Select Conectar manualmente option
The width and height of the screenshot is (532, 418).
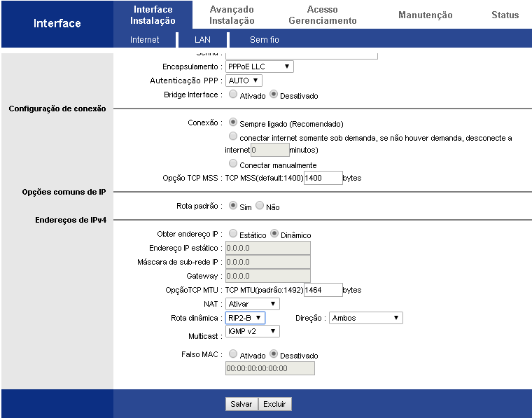tap(232, 164)
